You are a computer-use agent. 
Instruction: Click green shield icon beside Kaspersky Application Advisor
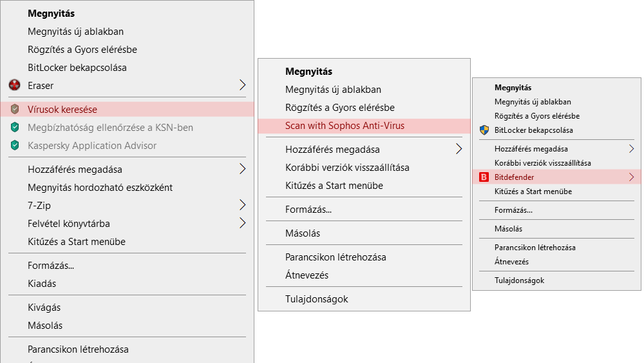15,145
